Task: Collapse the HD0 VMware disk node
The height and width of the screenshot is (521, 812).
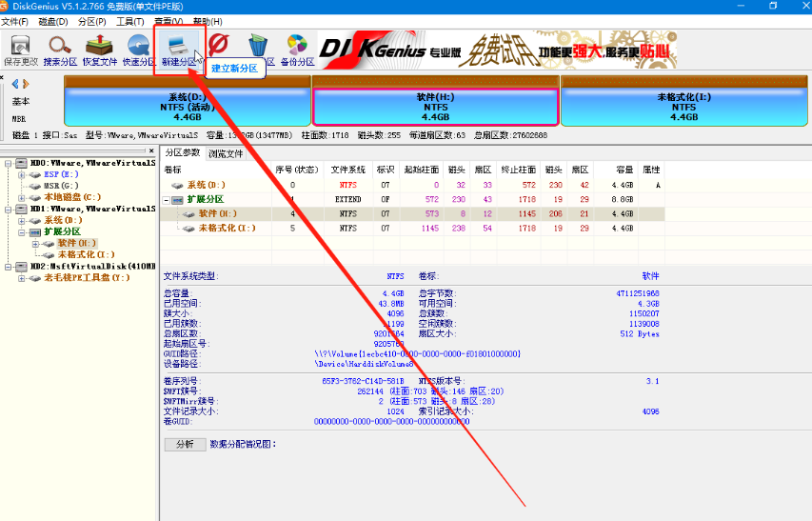Action: [8, 163]
